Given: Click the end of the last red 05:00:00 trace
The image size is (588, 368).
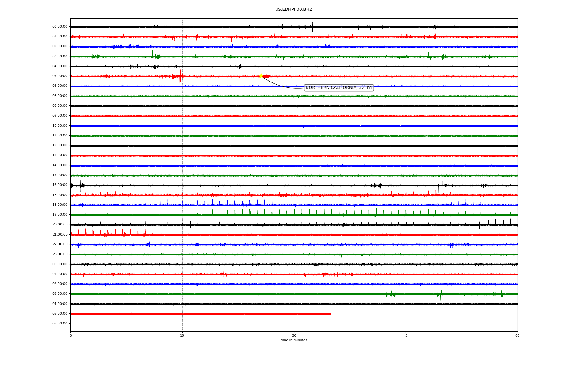Looking at the screenshot, I should [x=330, y=314].
